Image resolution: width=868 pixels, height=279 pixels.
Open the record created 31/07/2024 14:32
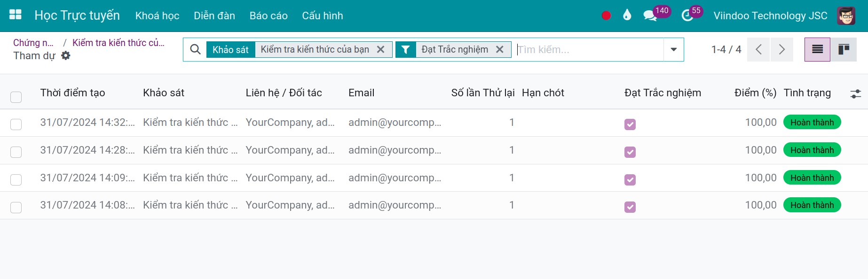[87, 123]
